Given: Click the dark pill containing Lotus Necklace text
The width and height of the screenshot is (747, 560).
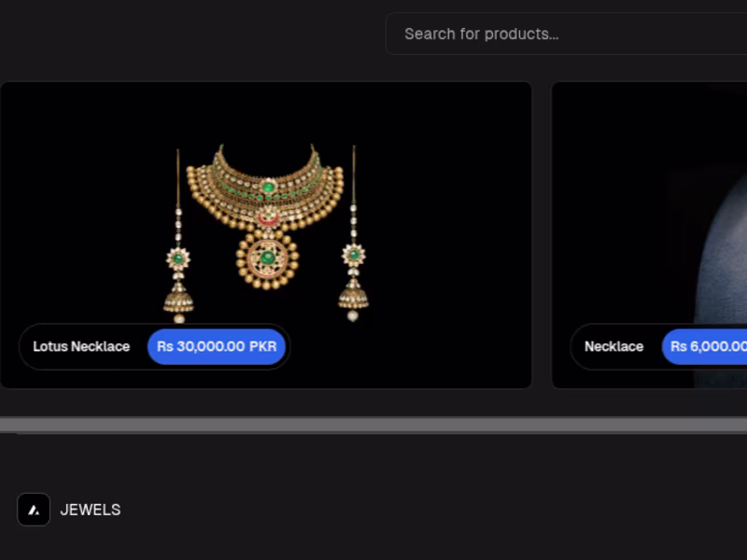Looking at the screenshot, I should pyautogui.click(x=81, y=346).
